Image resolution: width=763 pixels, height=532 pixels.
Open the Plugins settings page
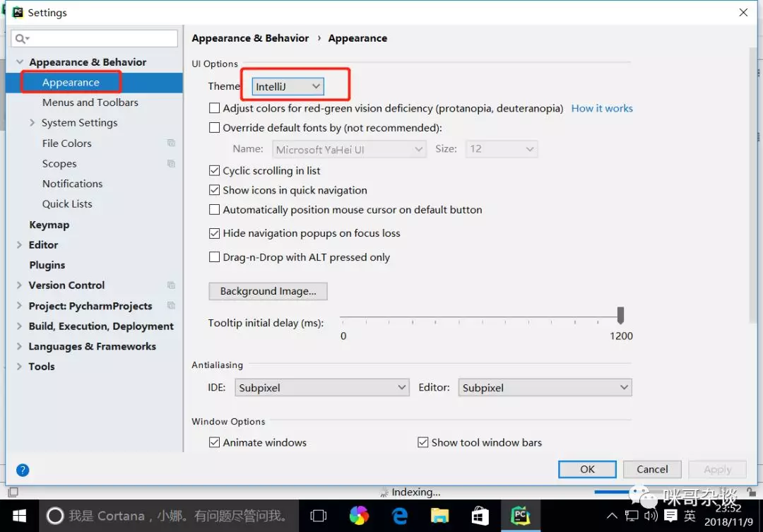click(47, 265)
